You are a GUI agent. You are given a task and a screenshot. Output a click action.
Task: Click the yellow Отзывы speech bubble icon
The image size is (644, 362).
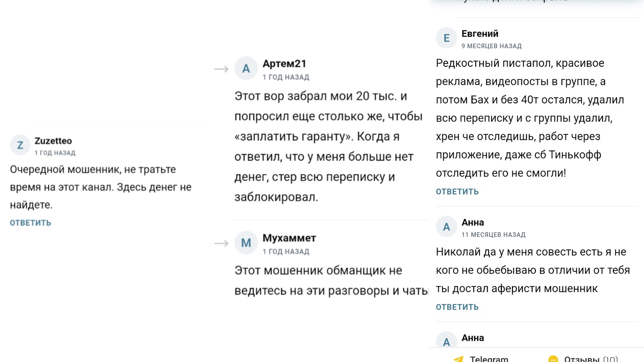(553, 359)
